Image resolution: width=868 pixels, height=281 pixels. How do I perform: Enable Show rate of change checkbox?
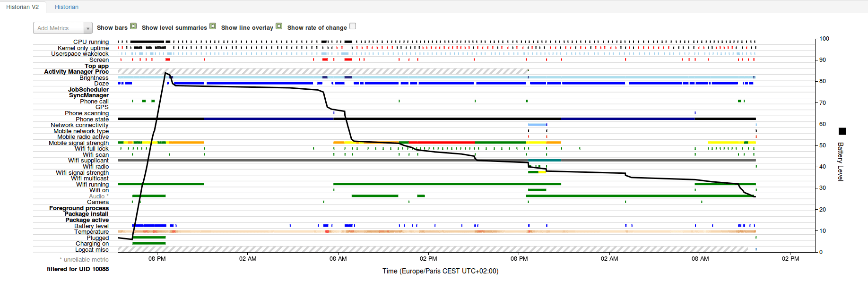pyautogui.click(x=353, y=26)
